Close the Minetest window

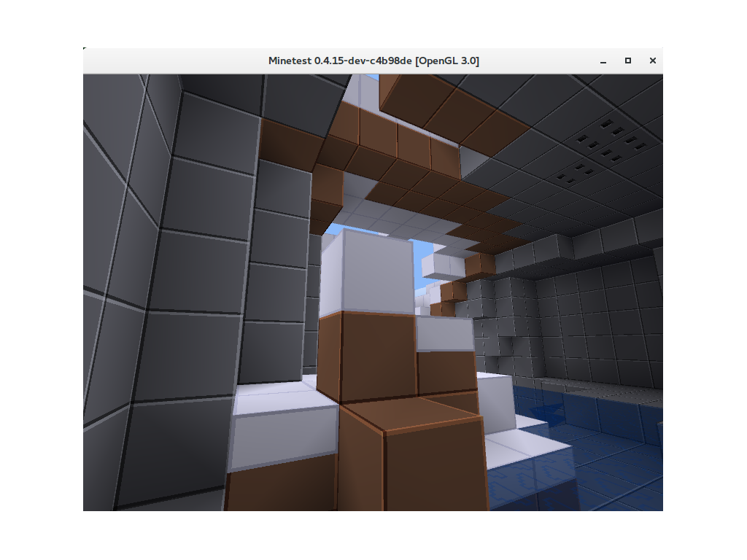click(x=652, y=61)
